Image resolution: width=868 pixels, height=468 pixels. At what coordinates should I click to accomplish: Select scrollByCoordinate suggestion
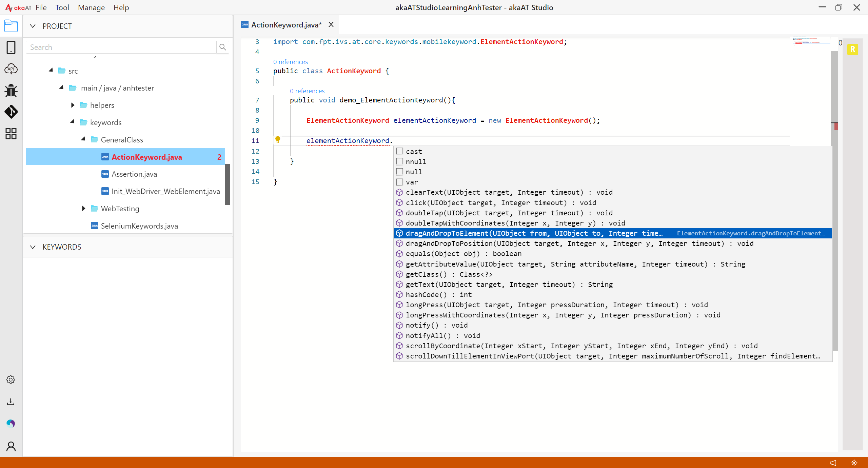[x=613, y=346]
